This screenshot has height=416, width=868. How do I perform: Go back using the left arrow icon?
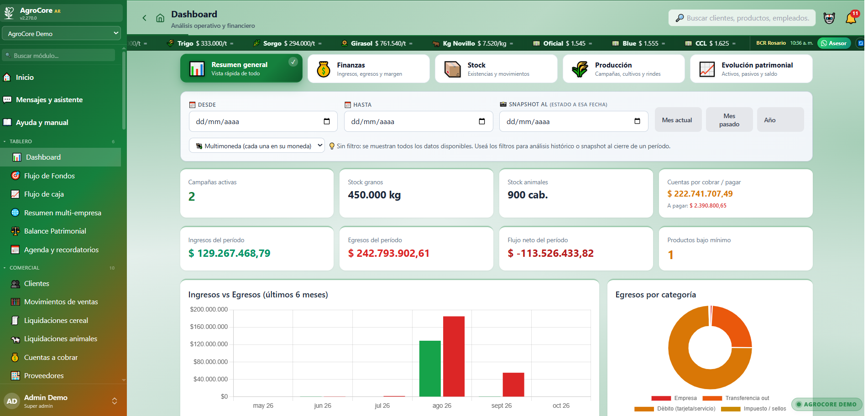[x=144, y=18]
